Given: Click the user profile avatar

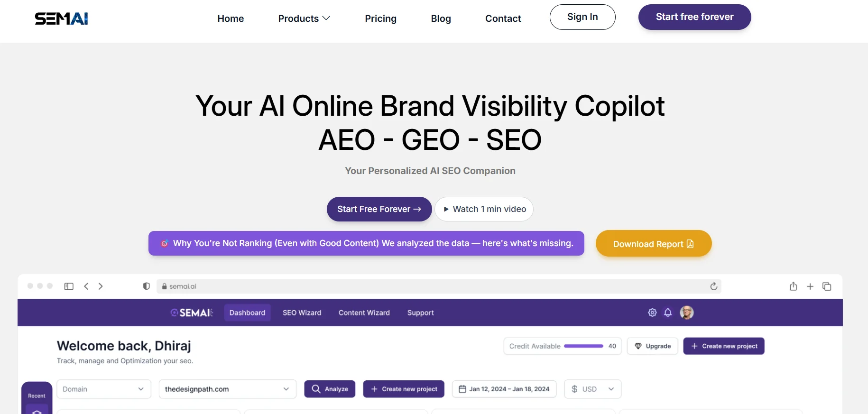Looking at the screenshot, I should coord(686,313).
